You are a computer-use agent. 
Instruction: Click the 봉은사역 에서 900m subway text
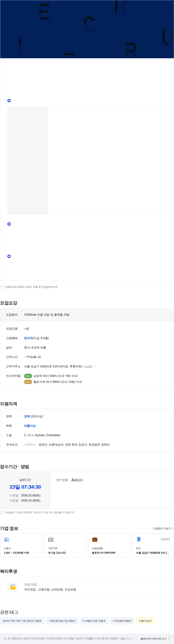tap(58, 382)
